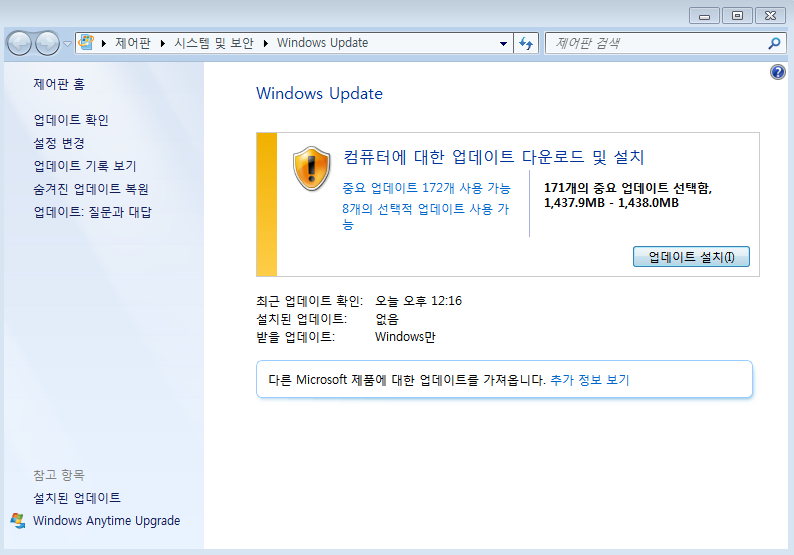Maximize the Windows Update window
This screenshot has height=555, width=794.
click(737, 16)
